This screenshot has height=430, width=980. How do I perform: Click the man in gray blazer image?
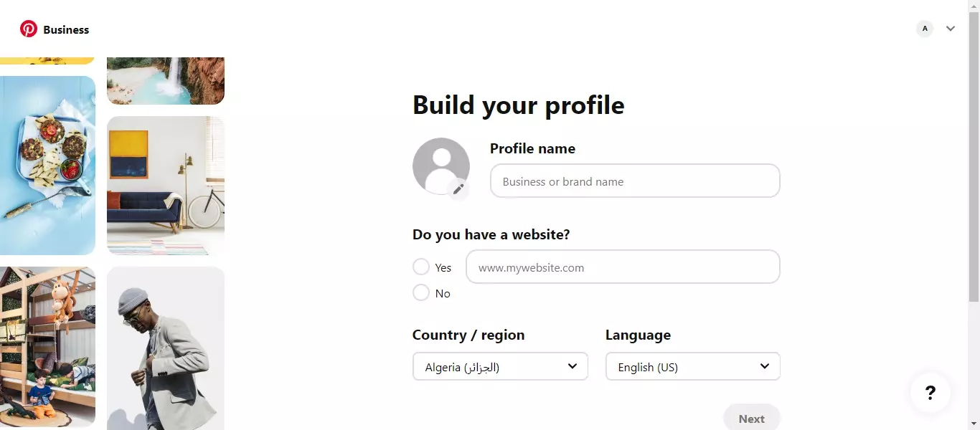pos(166,348)
